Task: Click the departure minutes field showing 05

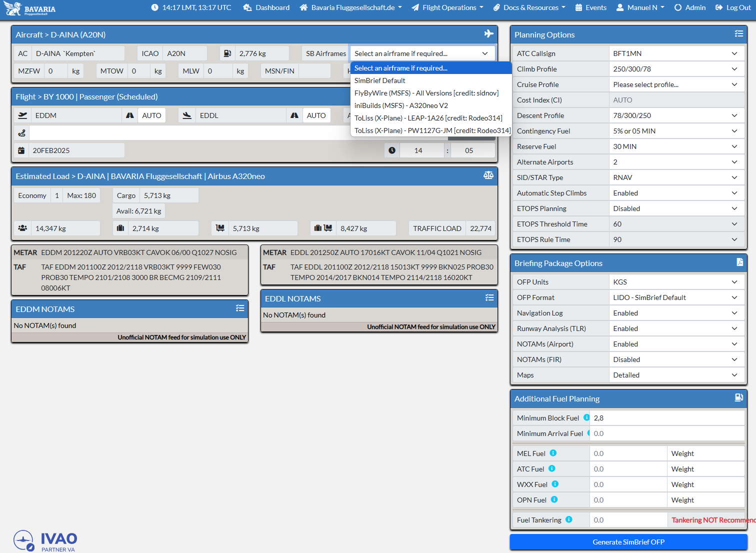Action: pyautogui.click(x=472, y=150)
